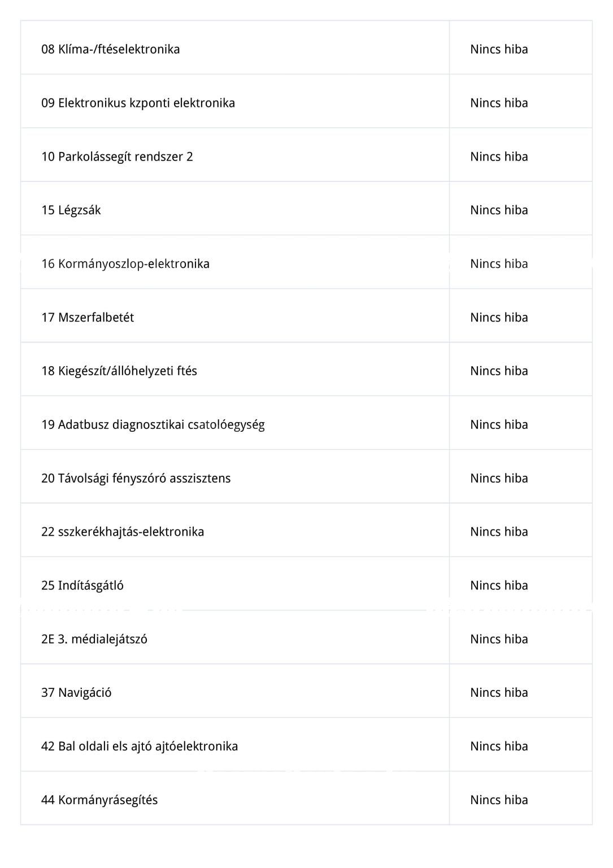This screenshot has height=868, width=613.
Task: Click Nincs hiba status for Indításgátló
Action: click(x=499, y=585)
